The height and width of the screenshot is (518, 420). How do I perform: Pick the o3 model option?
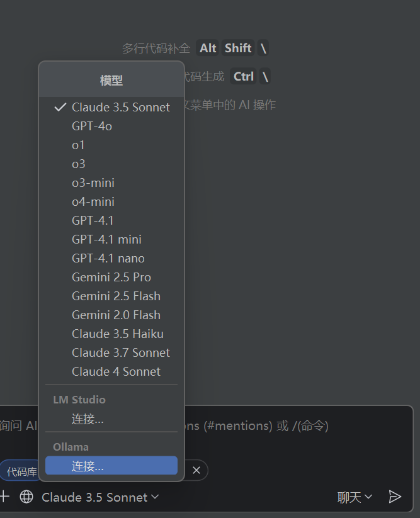coord(79,164)
